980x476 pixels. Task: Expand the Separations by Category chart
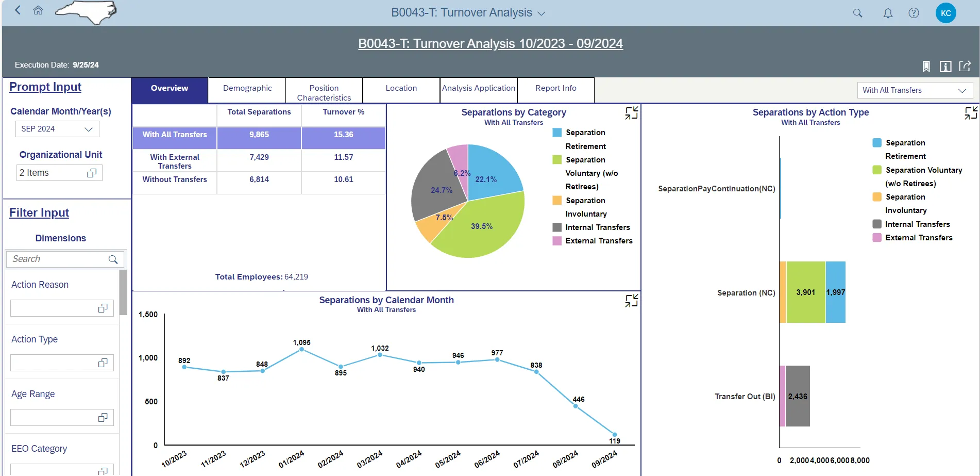point(631,113)
